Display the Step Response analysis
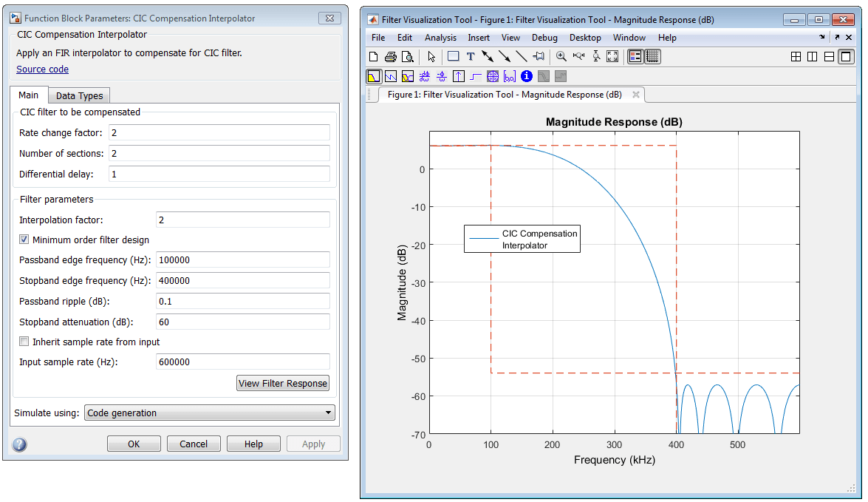 click(476, 76)
